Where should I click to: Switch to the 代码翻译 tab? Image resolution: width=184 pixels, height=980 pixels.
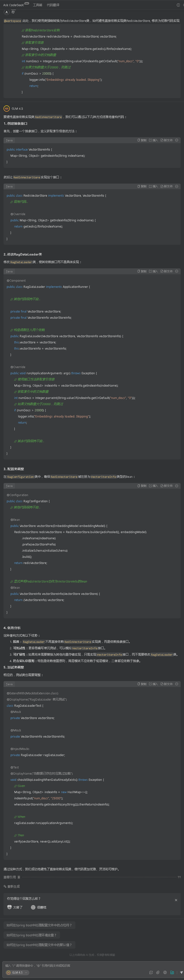pyautogui.click(x=53, y=5)
